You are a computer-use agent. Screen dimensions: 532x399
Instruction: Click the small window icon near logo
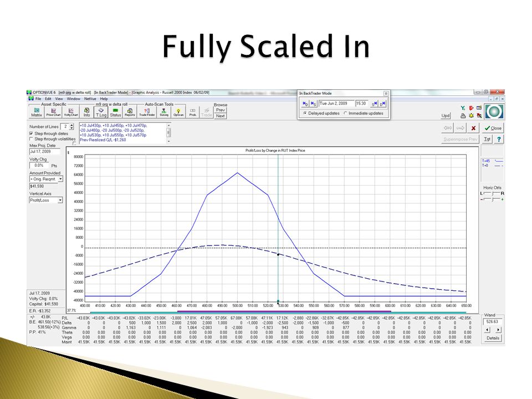(x=479, y=108)
